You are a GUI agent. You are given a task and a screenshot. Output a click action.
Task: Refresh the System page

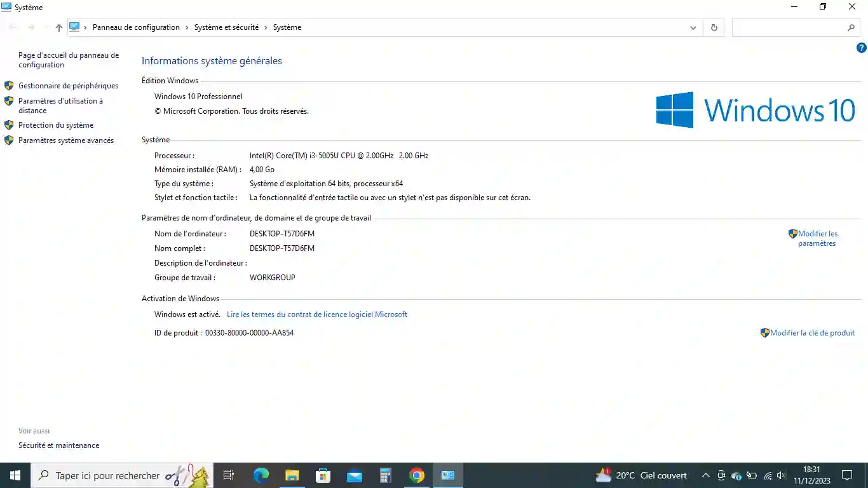tap(714, 27)
